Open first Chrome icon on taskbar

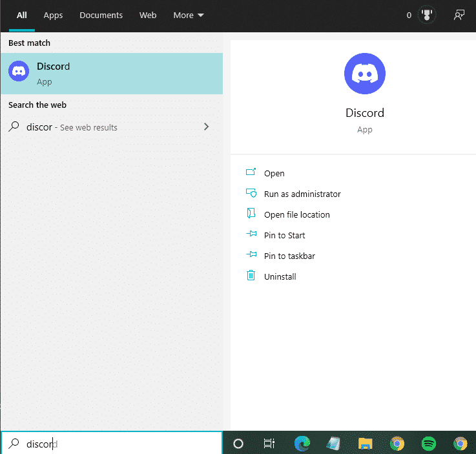pos(397,444)
